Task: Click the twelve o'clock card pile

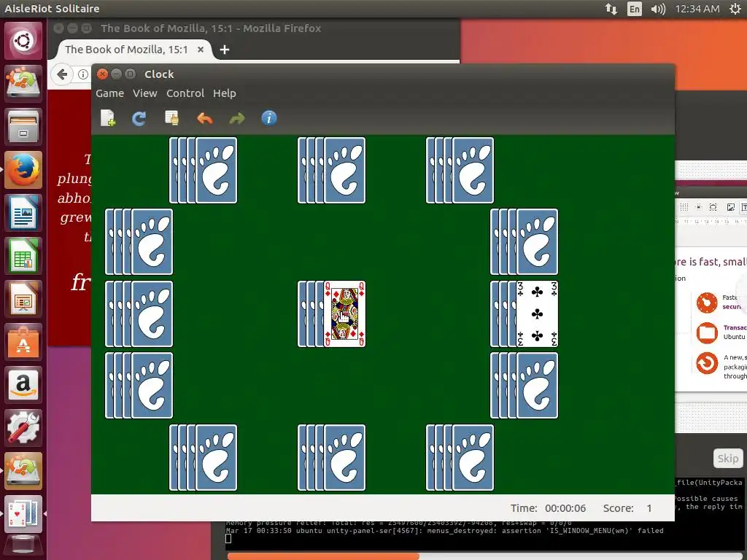Action: 332,171
